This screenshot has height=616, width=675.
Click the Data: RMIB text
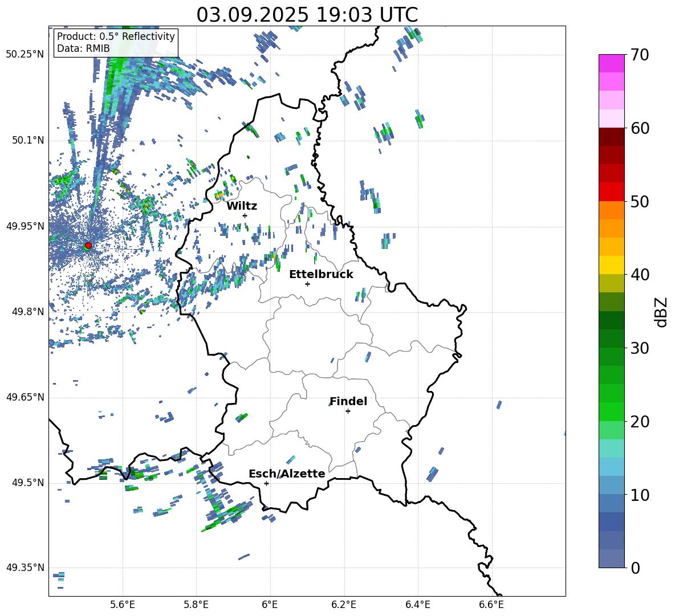83,48
